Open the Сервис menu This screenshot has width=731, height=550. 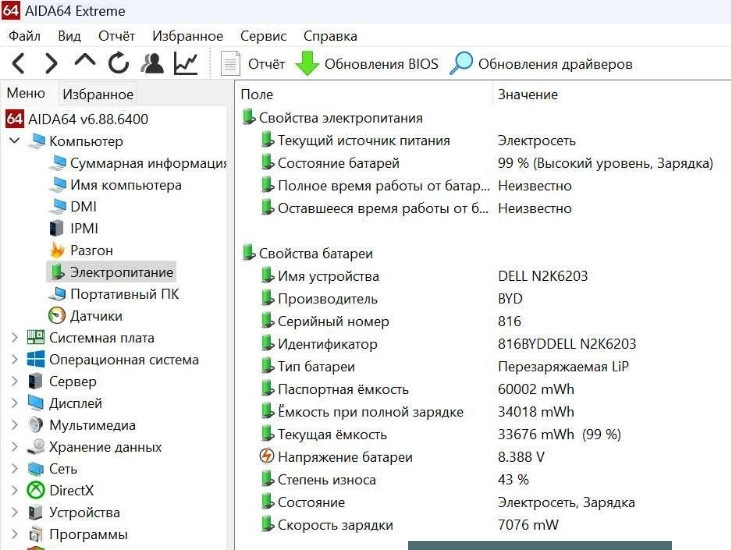(263, 36)
